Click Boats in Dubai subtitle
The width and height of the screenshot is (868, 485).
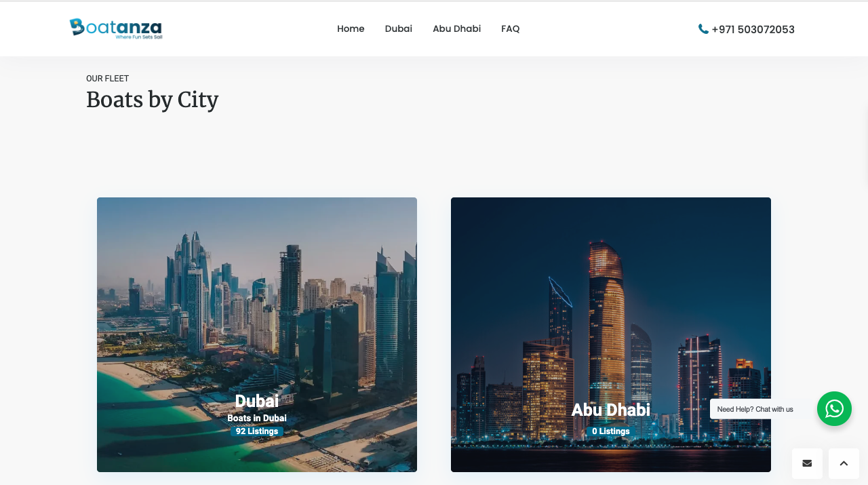pos(257,419)
